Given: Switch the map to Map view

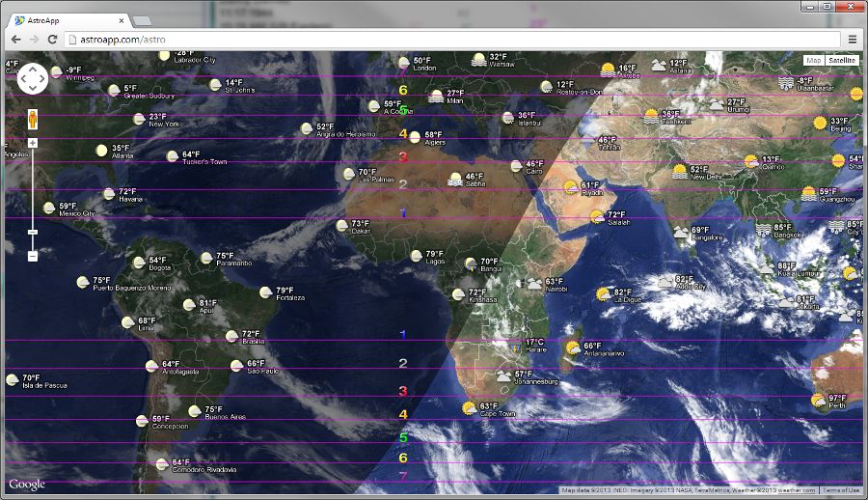Looking at the screenshot, I should click(813, 60).
